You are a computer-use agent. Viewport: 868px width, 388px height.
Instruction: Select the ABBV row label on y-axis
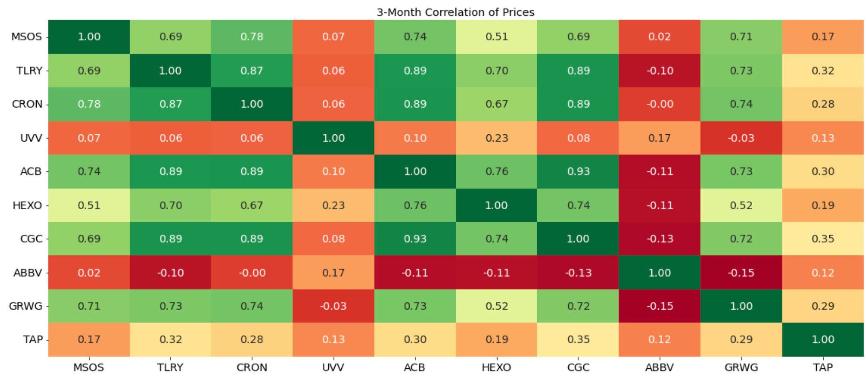click(x=27, y=273)
